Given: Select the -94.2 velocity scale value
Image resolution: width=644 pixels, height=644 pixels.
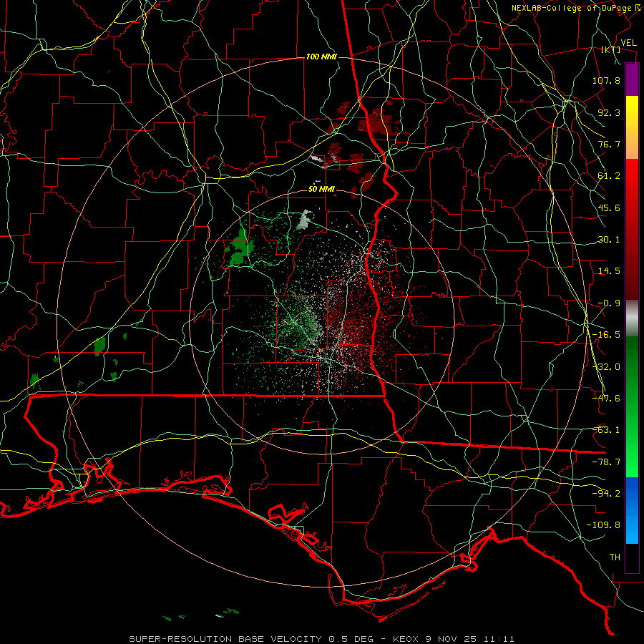Looking at the screenshot, I should pos(606,493).
